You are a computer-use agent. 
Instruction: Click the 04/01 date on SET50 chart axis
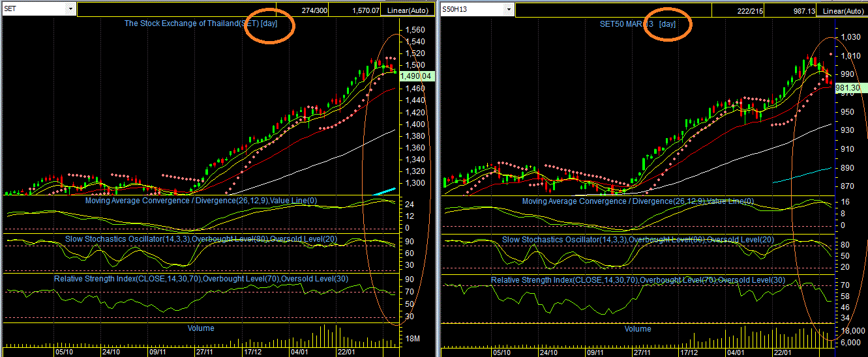[x=736, y=352]
